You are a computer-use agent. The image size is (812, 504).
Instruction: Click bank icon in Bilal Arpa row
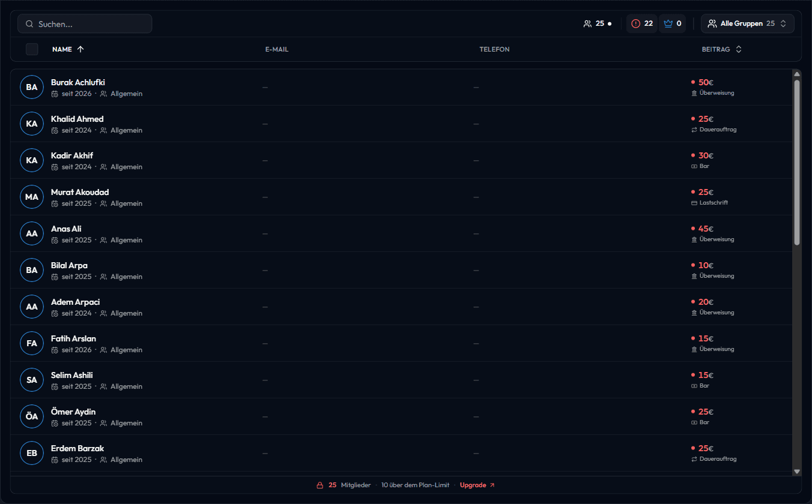[694, 276]
